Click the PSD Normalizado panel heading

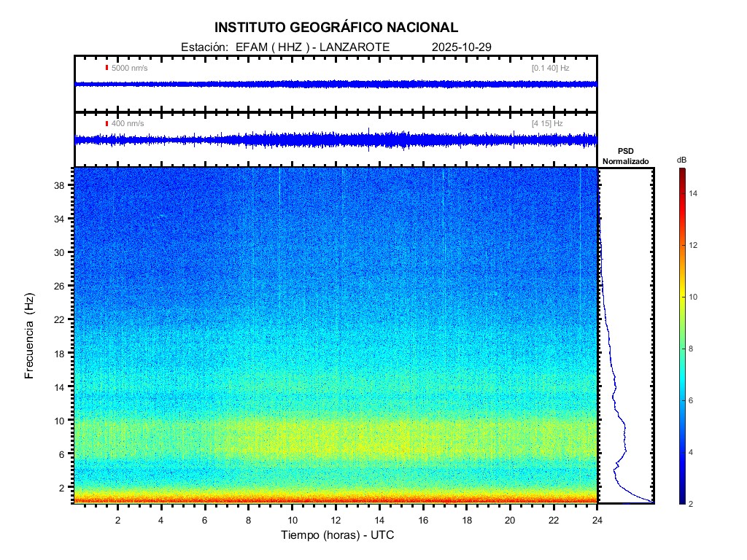coord(625,155)
